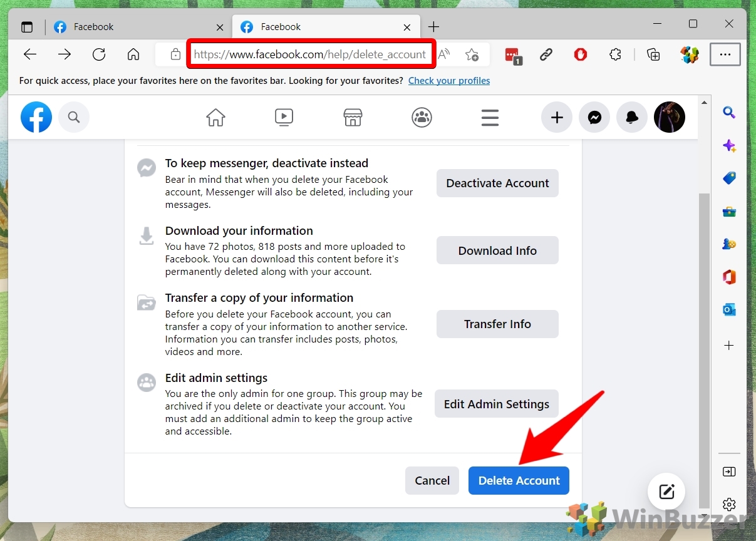Go back in browser
Image resolution: width=756 pixels, height=541 pixels.
[30, 54]
